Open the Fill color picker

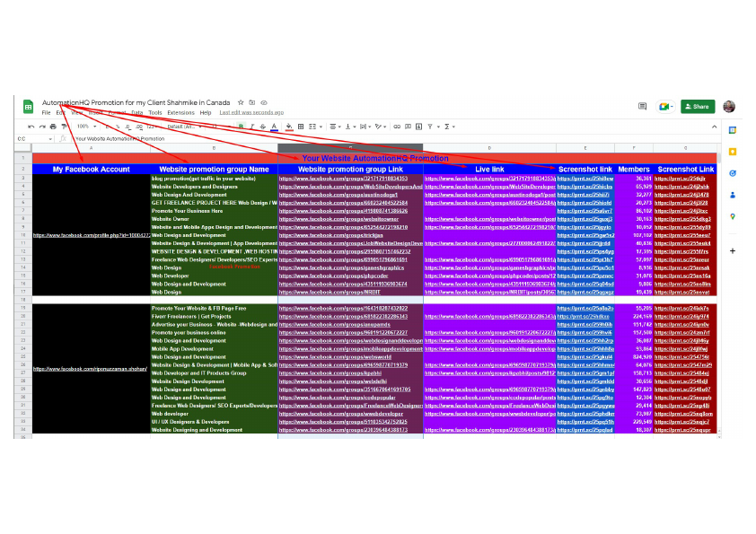(x=289, y=127)
